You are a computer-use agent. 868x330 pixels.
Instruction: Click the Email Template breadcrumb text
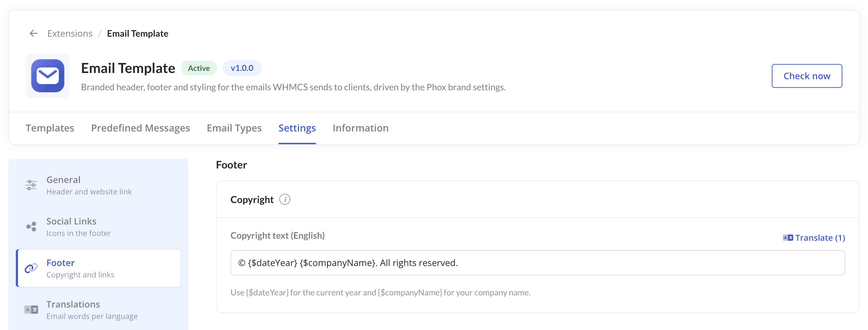coord(138,34)
